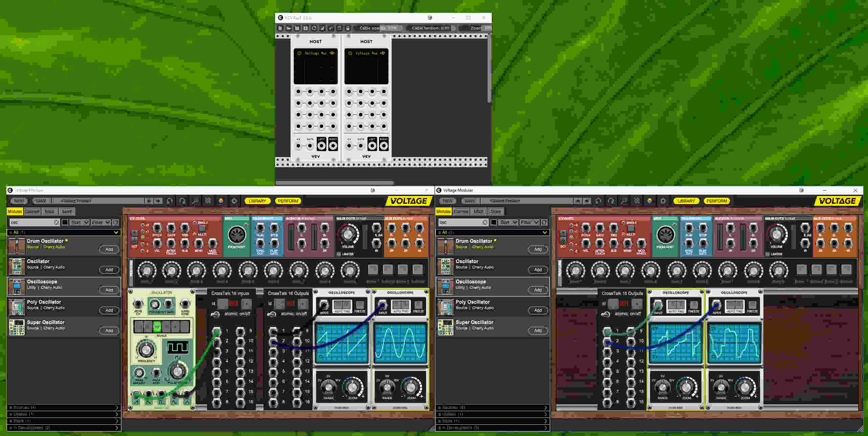The height and width of the screenshot is (436, 868).
Task: Click the VOLUME knob in left Voltage Modular
Action: coord(348,234)
